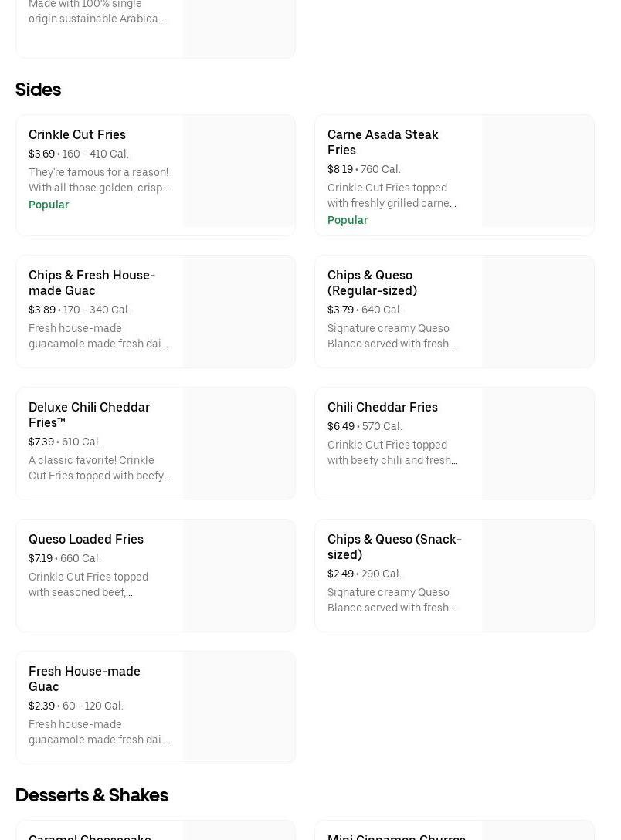621x840 pixels.
Task: Click the Desserts & Shakes section heading
Action: click(92, 795)
